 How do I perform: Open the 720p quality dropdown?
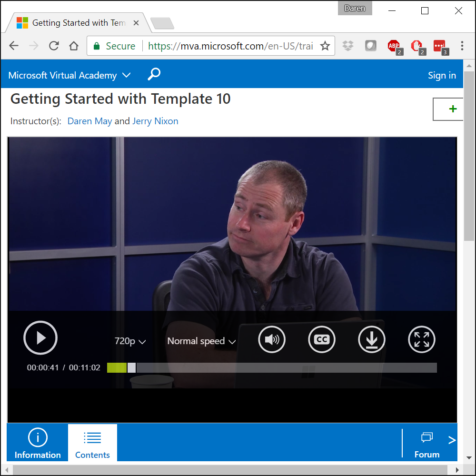[130, 341]
